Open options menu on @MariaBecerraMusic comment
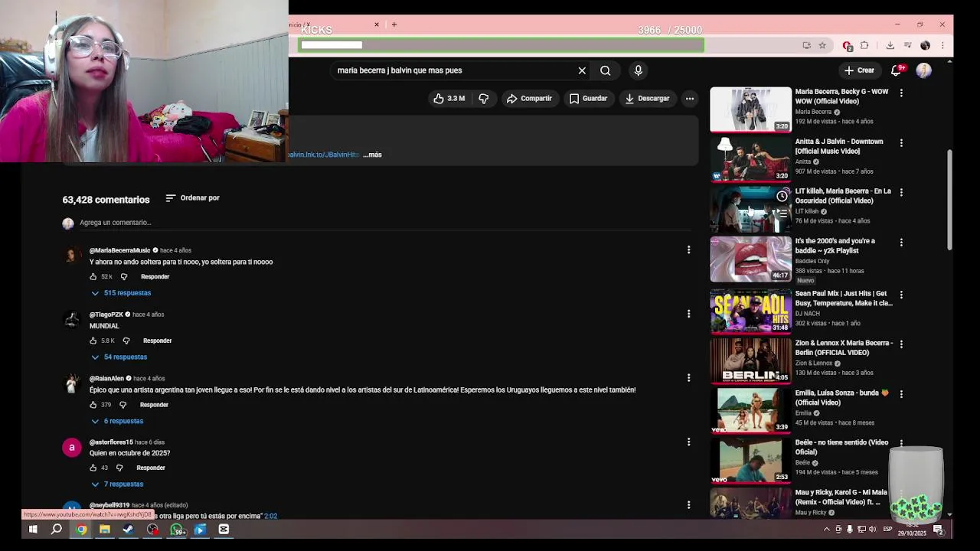This screenshot has height=551, width=980. (688, 249)
